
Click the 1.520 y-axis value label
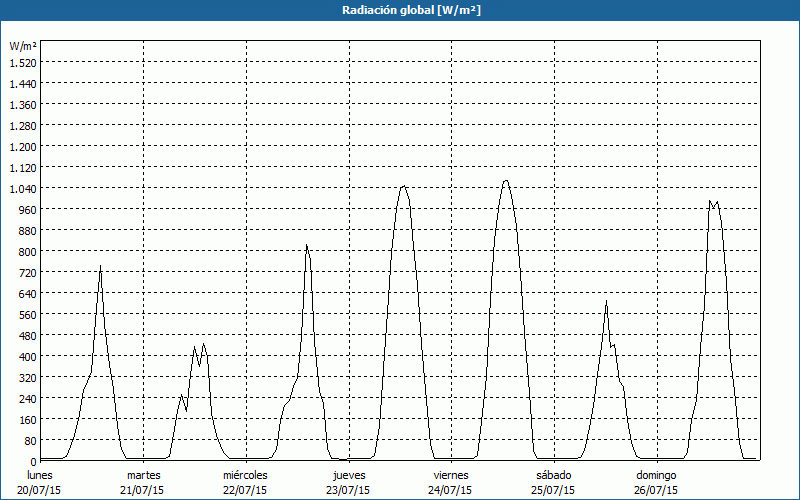pos(22,62)
